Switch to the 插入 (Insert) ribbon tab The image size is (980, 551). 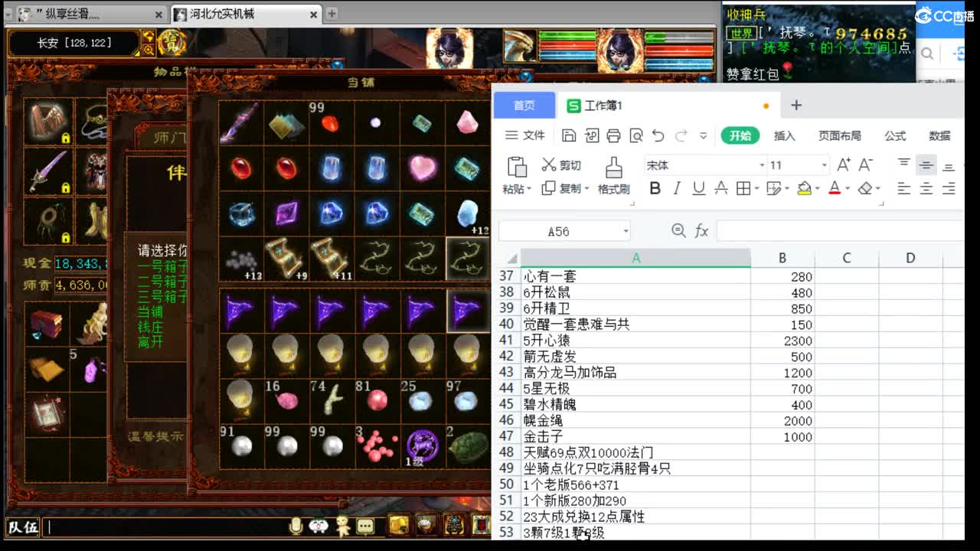(x=785, y=135)
